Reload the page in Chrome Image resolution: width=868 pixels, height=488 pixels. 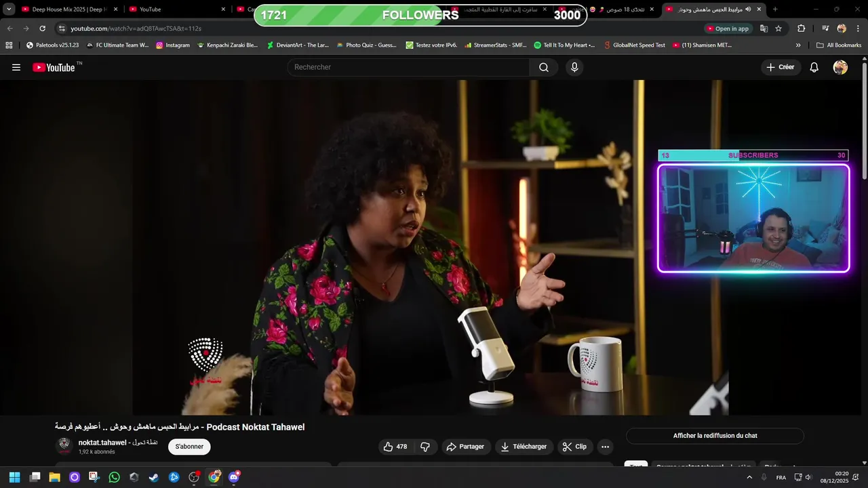[x=42, y=28]
